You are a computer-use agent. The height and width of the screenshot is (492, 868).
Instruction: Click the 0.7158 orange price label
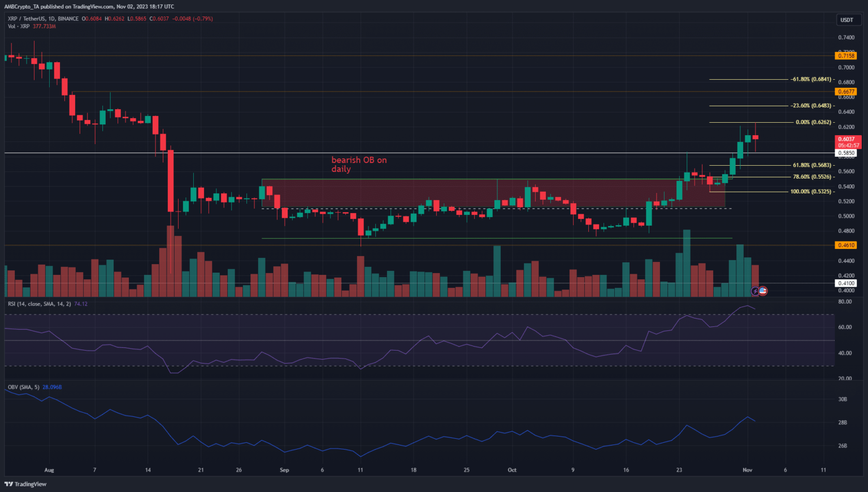point(846,56)
